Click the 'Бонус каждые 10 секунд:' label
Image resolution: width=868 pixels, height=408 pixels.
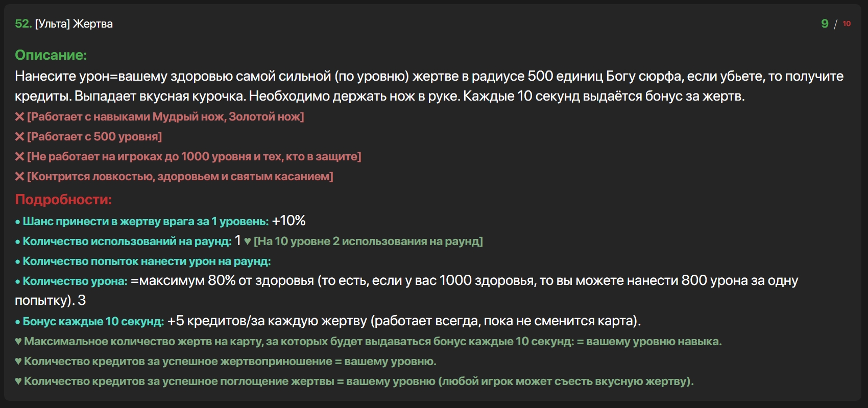pos(93,322)
